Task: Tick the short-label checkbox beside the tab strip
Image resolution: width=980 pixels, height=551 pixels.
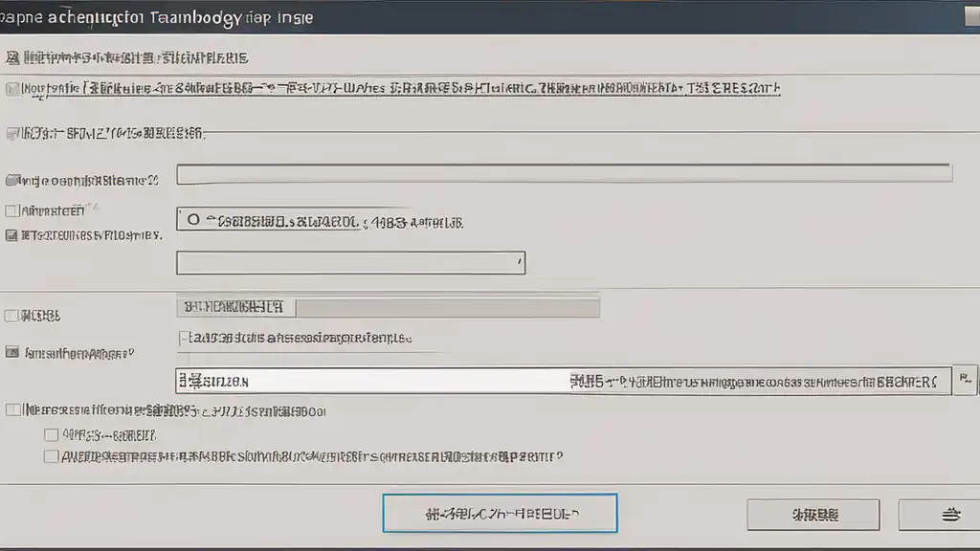Action: (11, 316)
